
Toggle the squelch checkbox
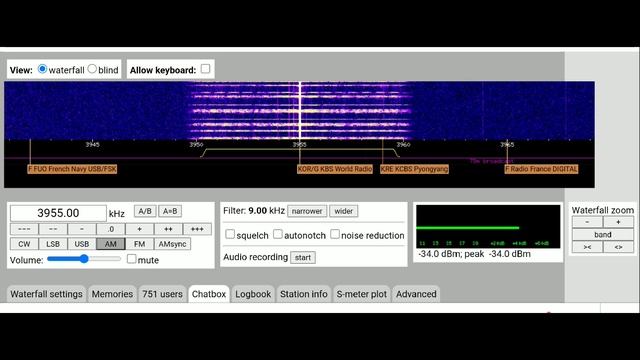click(x=230, y=234)
